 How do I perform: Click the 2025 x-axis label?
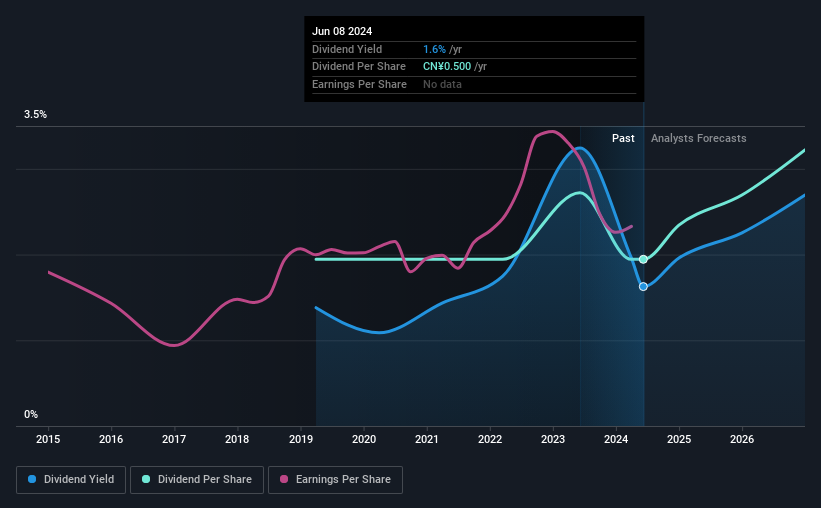point(679,439)
